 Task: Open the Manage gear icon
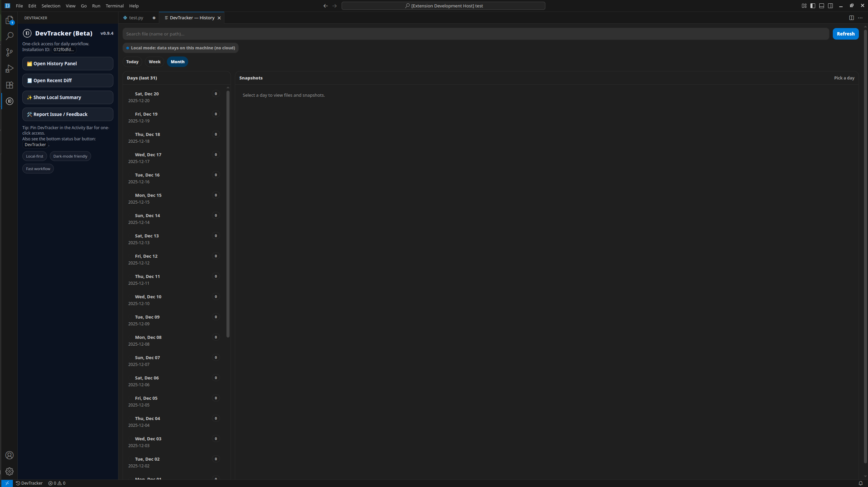[x=9, y=471]
